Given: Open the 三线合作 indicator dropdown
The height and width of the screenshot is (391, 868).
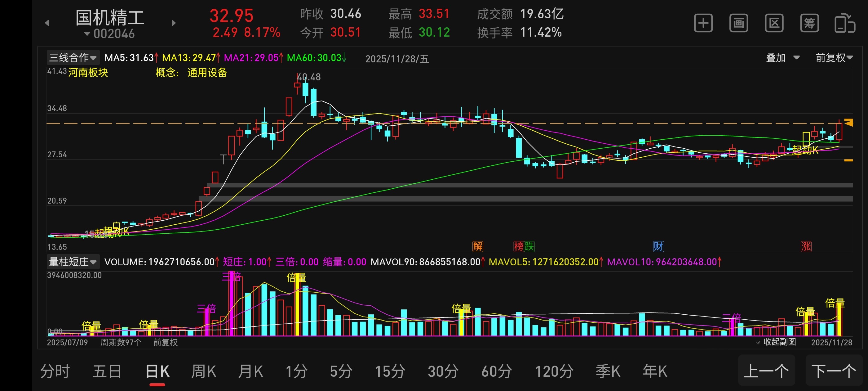Looking at the screenshot, I should 73,57.
